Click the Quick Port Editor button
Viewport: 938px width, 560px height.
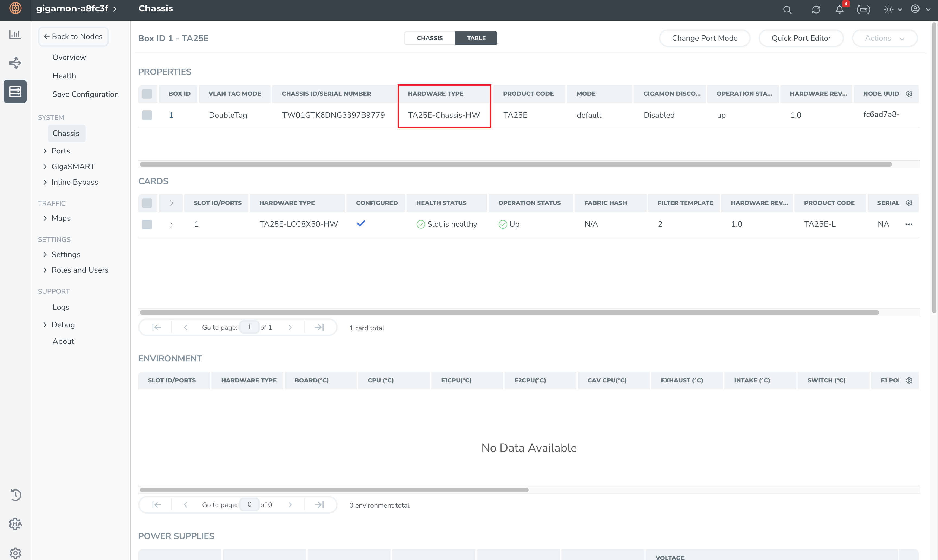click(x=801, y=38)
